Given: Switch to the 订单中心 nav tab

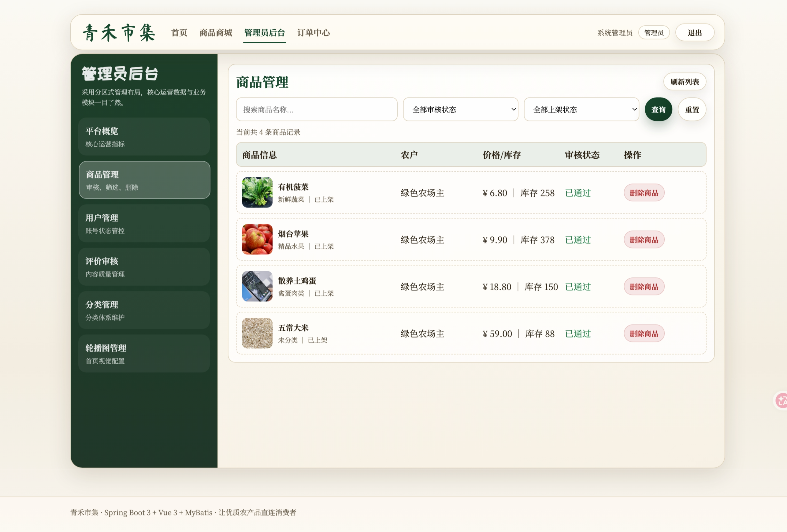Looking at the screenshot, I should (313, 33).
